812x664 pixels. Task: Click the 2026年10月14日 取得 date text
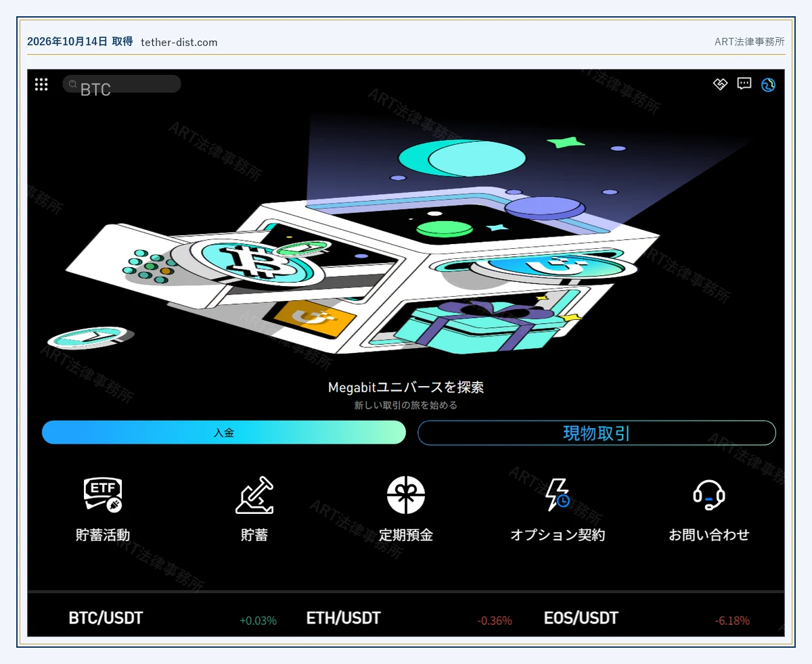click(x=80, y=41)
